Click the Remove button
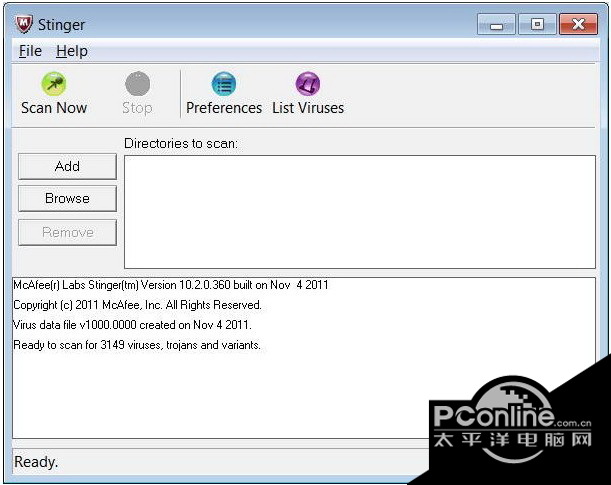 coord(67,233)
